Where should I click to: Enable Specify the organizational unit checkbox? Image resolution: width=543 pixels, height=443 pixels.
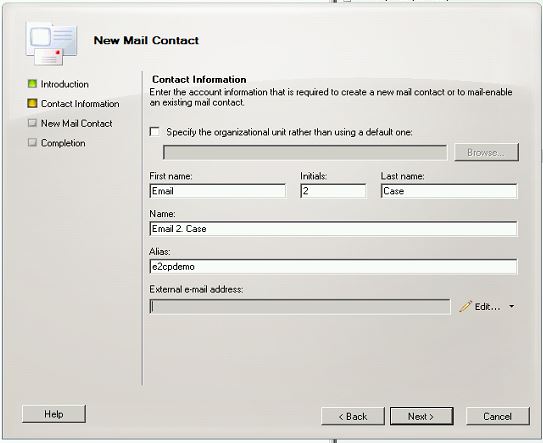click(x=154, y=132)
